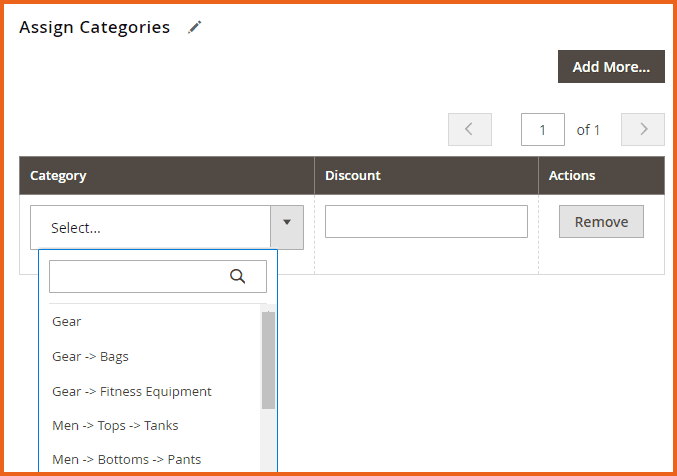Viewport: 677px width, 476px height.
Task: Open the Select... category dropdown
Action: [x=150, y=228]
